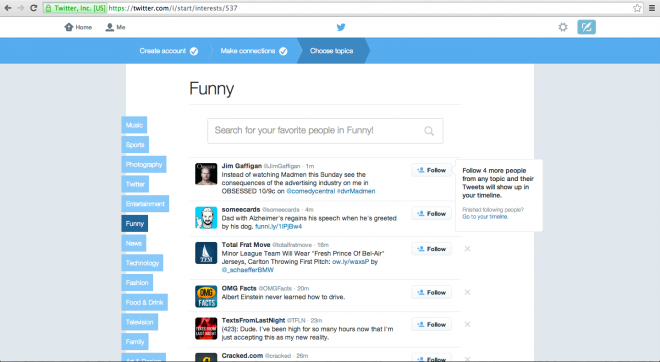Screen dimensions: 660x362
Task: Click the Albert Einstein never learned to drive tweet text
Action: click(x=283, y=297)
